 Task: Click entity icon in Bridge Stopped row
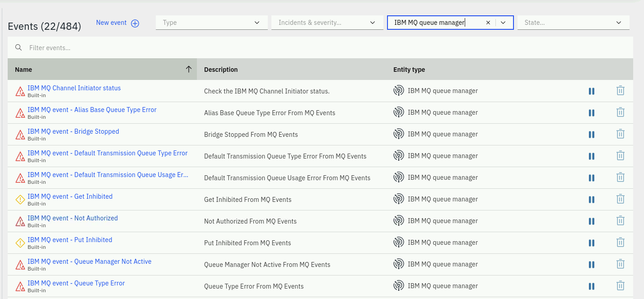398,134
